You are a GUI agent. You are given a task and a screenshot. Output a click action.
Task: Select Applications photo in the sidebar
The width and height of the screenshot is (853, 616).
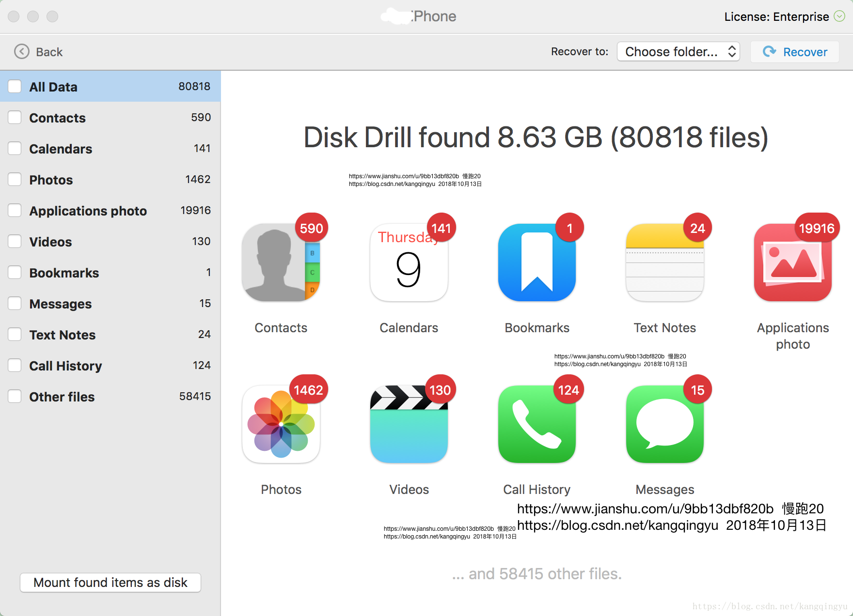coord(110,210)
